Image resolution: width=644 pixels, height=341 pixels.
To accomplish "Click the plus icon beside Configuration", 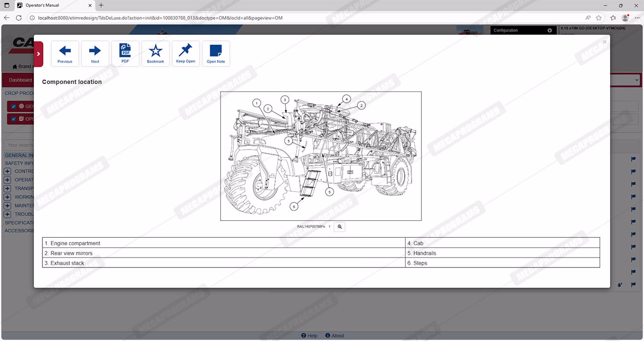I will coord(550,30).
